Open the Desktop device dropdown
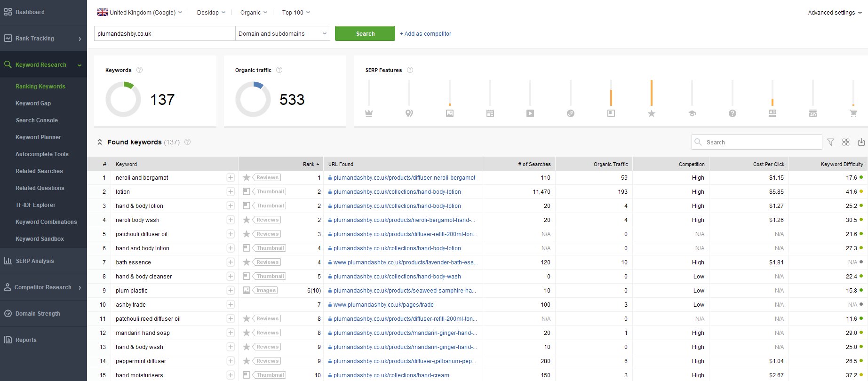Viewport: 868px width, 381px height. click(x=211, y=12)
